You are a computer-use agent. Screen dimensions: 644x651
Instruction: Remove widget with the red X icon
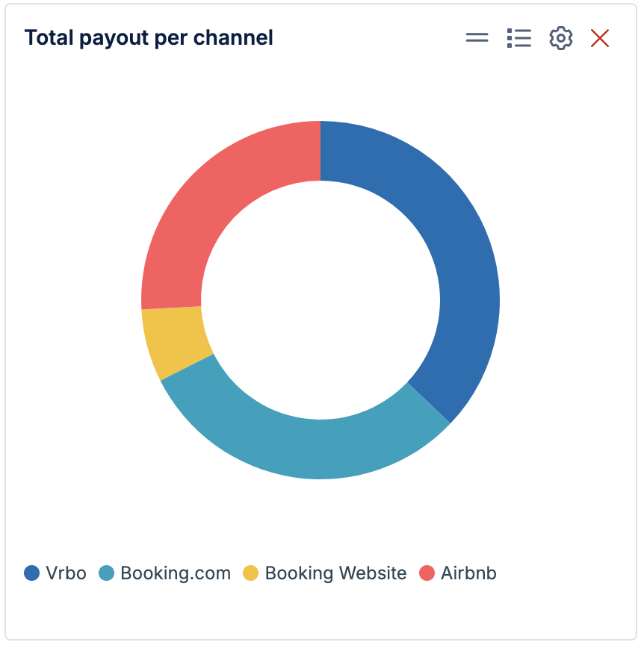tap(599, 38)
